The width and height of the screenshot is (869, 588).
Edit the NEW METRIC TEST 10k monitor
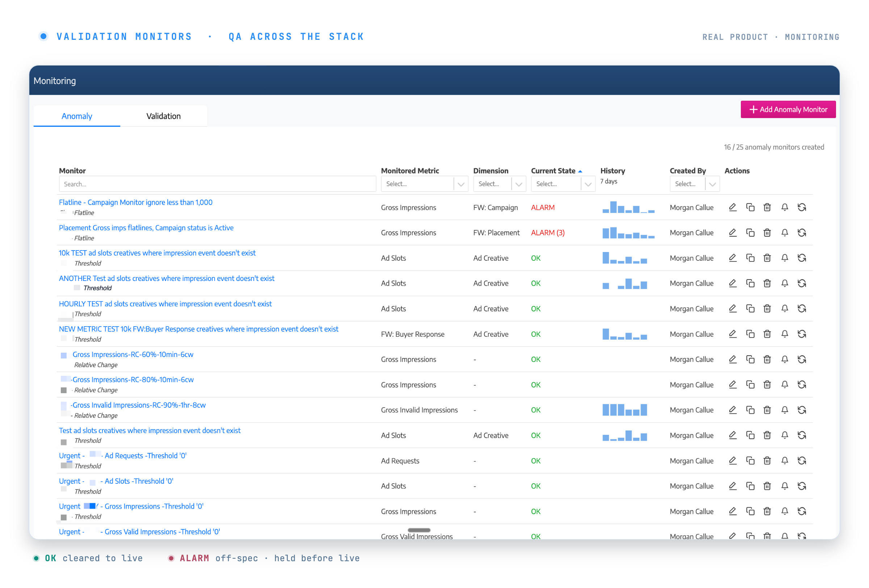(x=732, y=334)
